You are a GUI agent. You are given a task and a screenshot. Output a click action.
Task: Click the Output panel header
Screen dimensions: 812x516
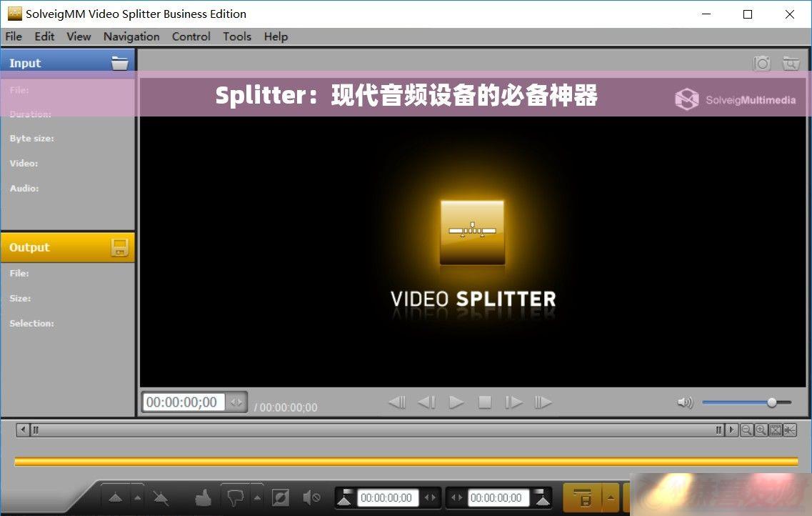(x=68, y=247)
